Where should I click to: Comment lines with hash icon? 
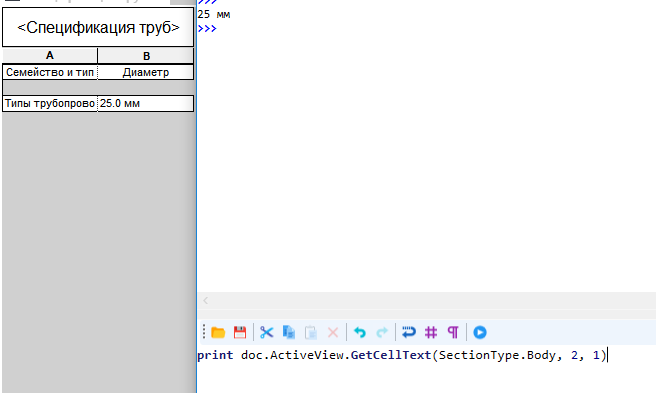click(x=431, y=332)
